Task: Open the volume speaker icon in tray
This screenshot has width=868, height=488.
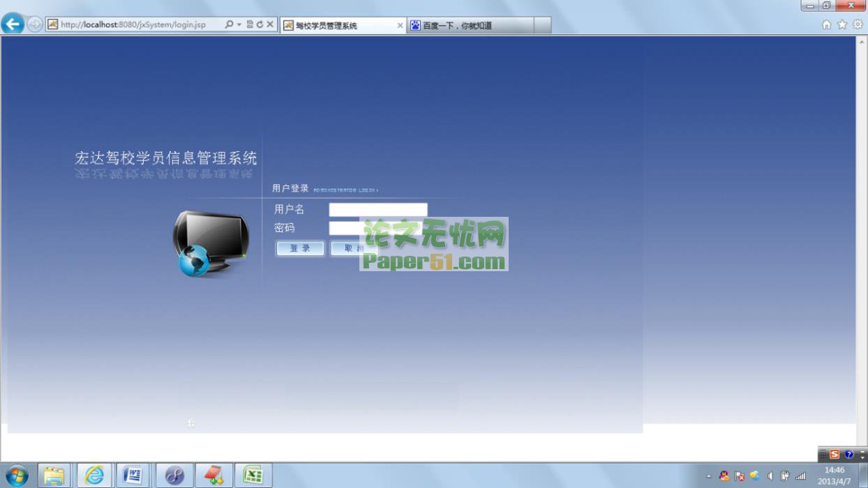Action: [770, 476]
